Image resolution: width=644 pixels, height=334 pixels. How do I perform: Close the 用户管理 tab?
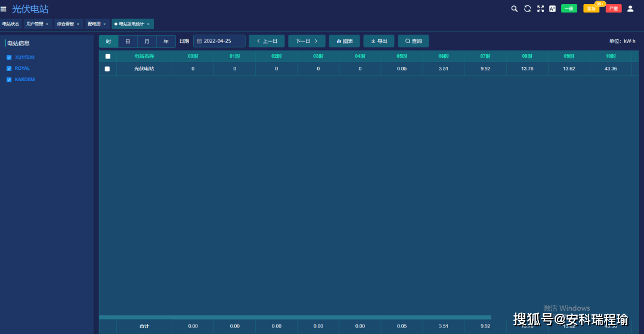pos(47,24)
